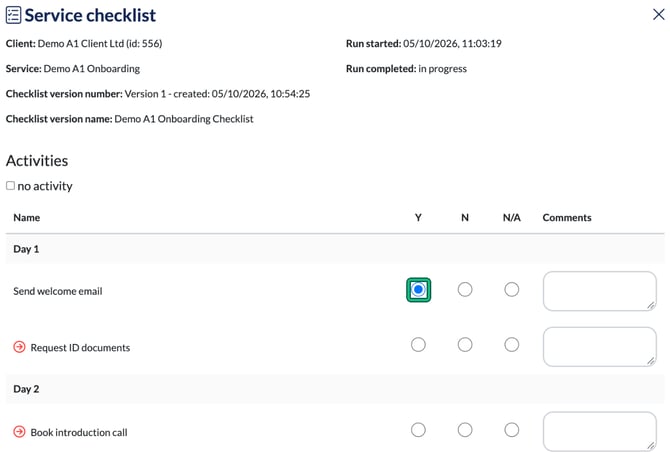670x463 pixels.
Task: Choose N for Book introduction call
Action: pyautogui.click(x=465, y=430)
